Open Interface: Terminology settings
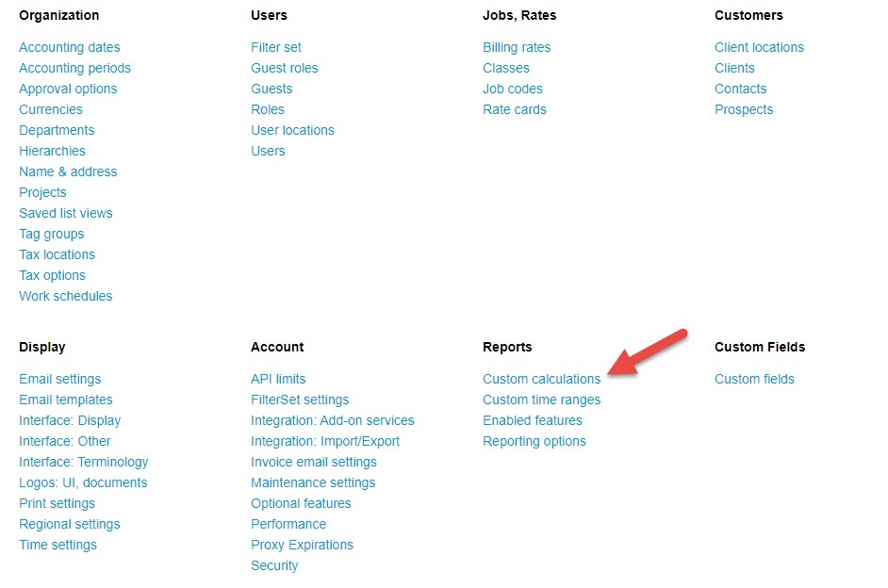The image size is (888, 588). [83, 462]
